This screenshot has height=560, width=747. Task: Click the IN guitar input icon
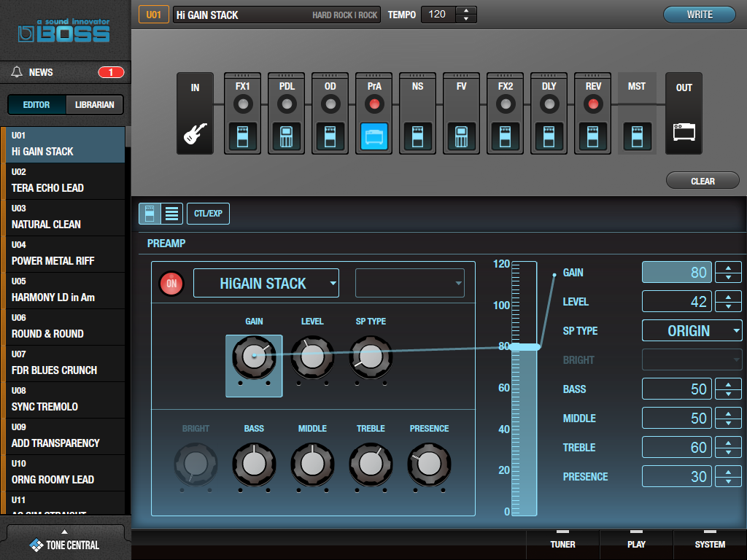[x=196, y=133]
